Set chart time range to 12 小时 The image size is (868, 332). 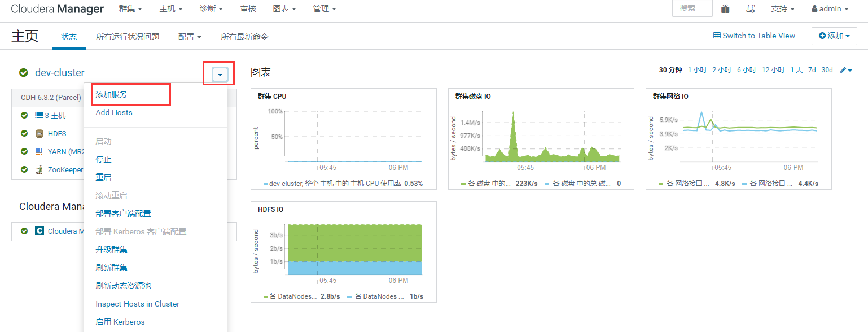pos(773,70)
